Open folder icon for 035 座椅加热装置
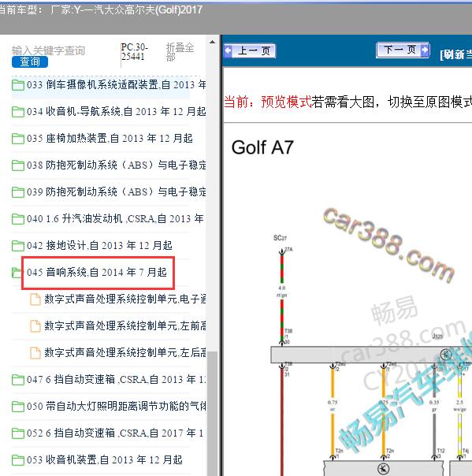Screen dimensions: 472x476 [18, 139]
